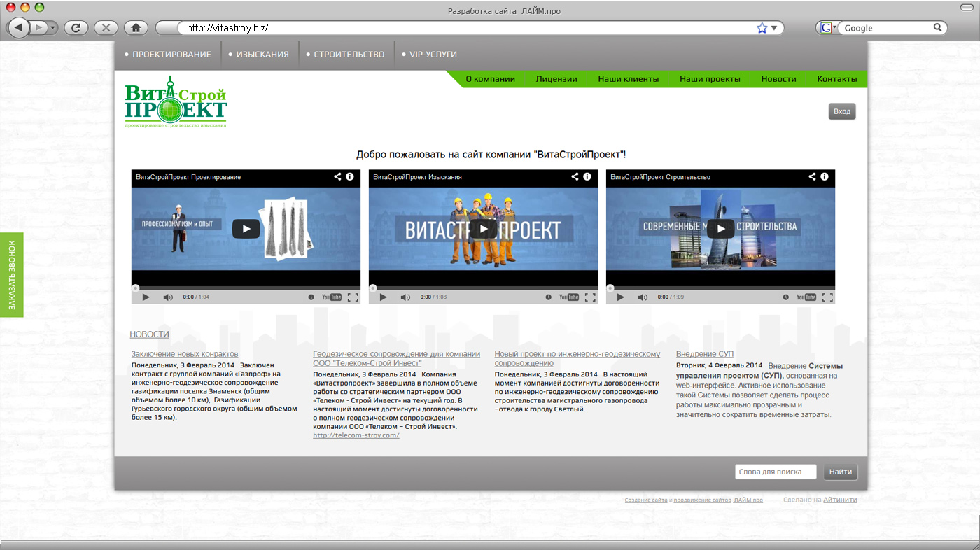Go to the Лицензии tab
This screenshot has height=550, width=980.
pos(556,79)
